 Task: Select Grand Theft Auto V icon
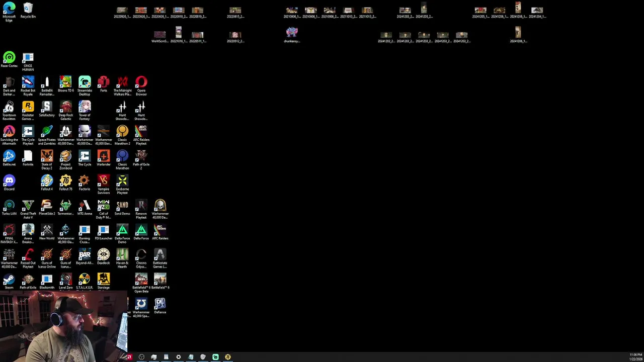pos(28,209)
